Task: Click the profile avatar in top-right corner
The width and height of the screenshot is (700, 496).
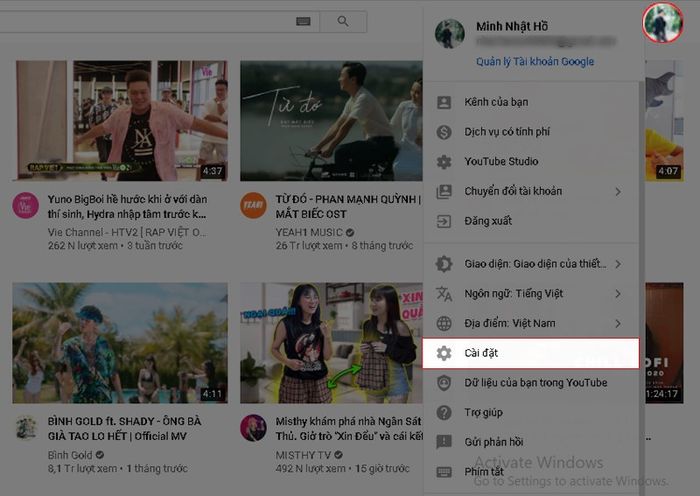Action: 661,22
